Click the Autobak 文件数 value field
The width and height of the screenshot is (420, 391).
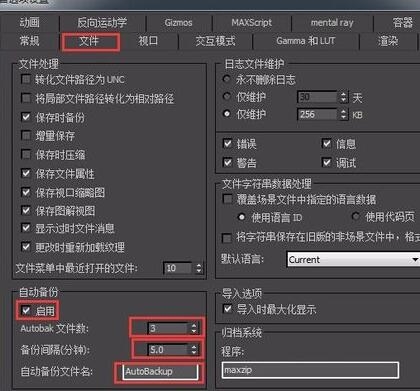pyautogui.click(x=168, y=328)
